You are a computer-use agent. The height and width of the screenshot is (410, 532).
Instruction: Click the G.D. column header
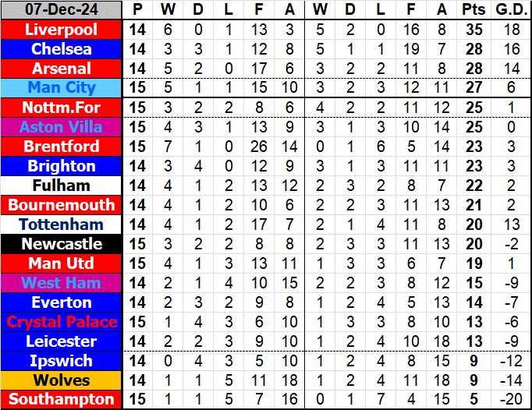pyautogui.click(x=511, y=10)
